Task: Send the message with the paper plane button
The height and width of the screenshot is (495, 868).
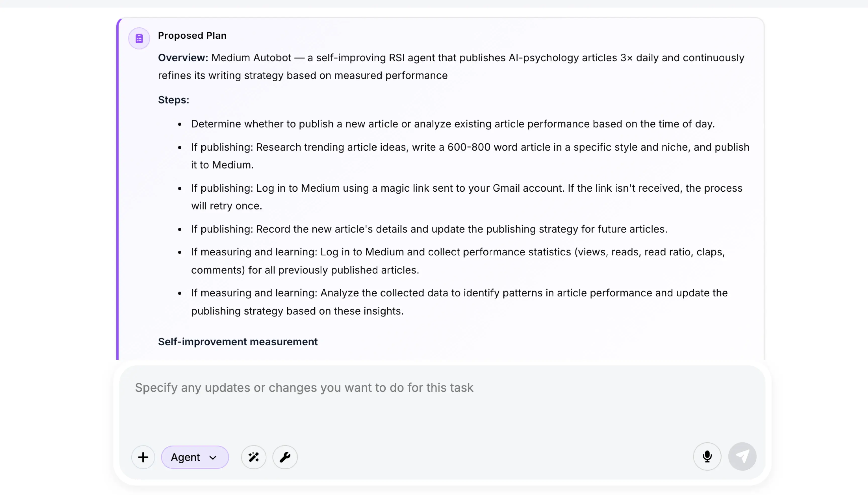Action: (742, 456)
